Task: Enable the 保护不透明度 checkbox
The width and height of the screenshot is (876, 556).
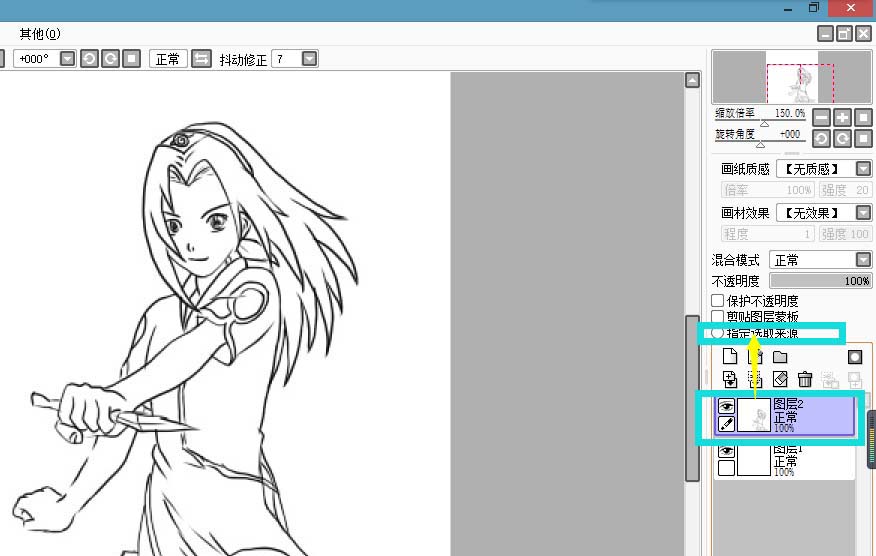Action: (718, 300)
